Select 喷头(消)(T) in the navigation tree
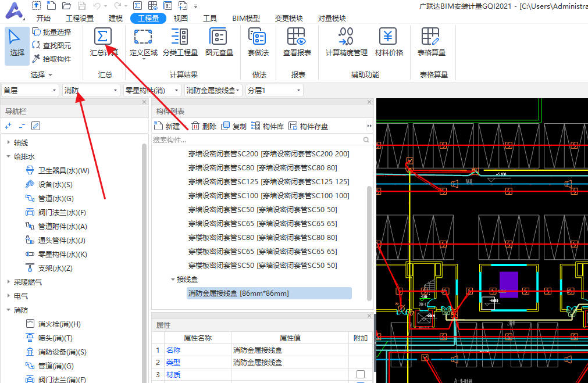Viewport: 588px width, 383px height. (x=55, y=338)
